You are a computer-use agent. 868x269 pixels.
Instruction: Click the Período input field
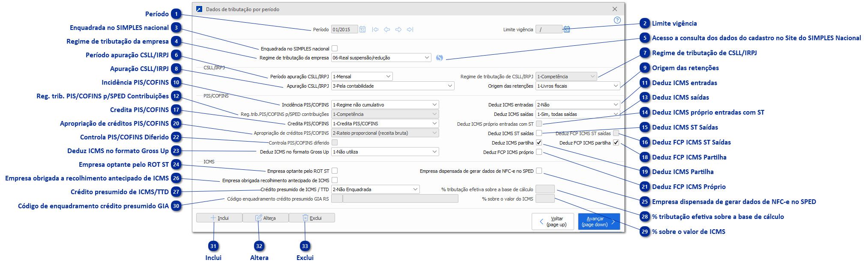tap(344, 30)
